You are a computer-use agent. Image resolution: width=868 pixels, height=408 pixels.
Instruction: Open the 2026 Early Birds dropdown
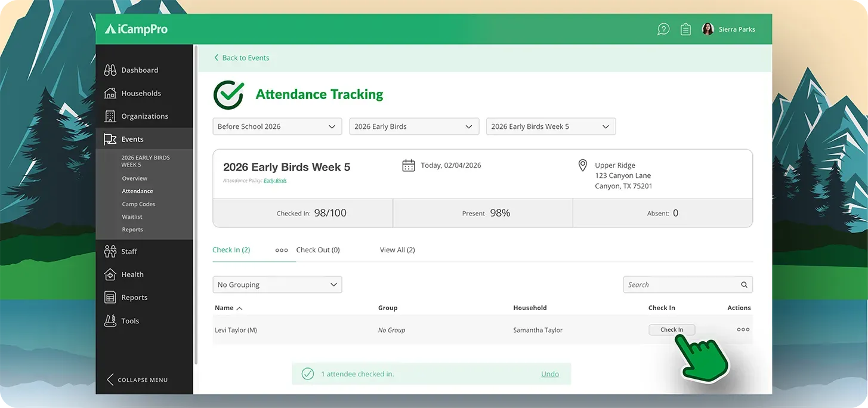point(413,126)
